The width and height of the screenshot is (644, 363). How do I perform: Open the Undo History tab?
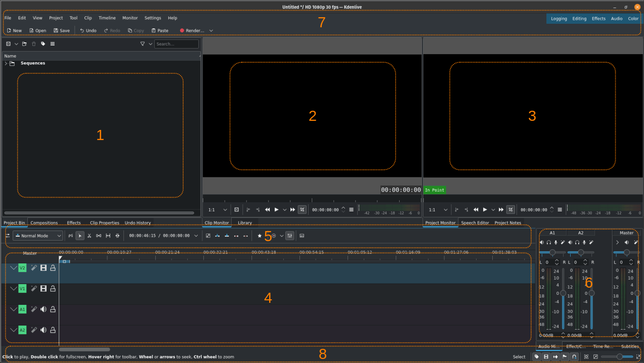[x=137, y=222]
